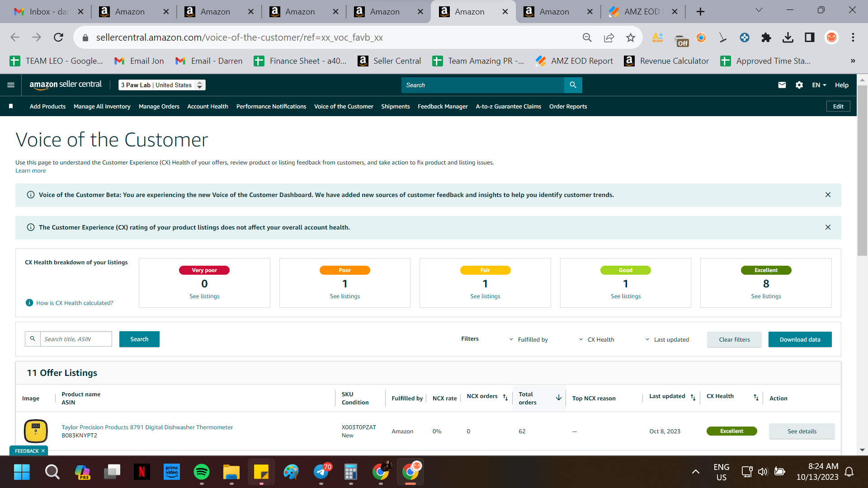Open Manage All Inventory
Viewport: 868px width, 488px height.
tap(102, 106)
